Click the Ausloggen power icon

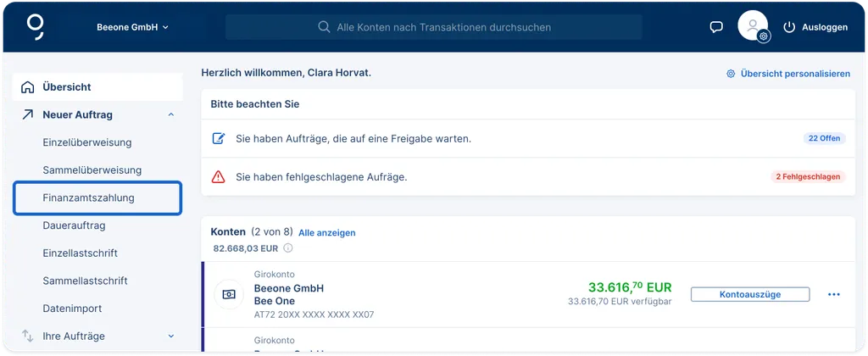coord(789,27)
